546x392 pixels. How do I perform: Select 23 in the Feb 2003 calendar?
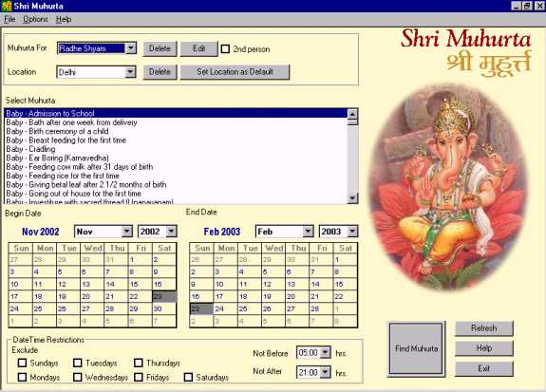(201, 308)
